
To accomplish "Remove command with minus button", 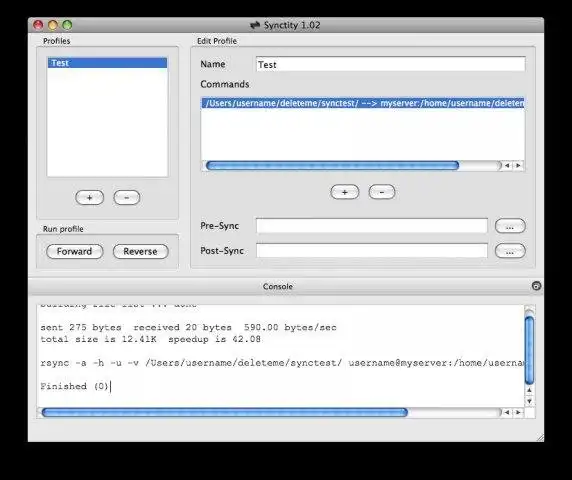I will pos(382,192).
